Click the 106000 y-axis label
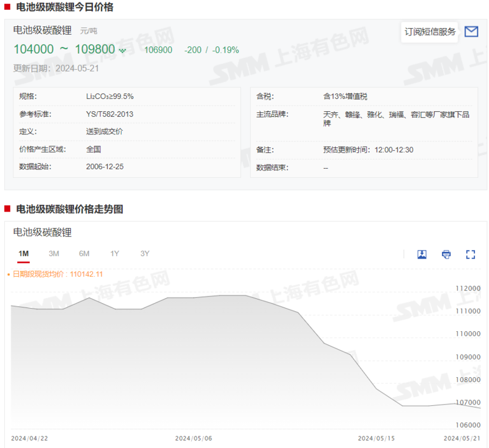 (x=468, y=425)
